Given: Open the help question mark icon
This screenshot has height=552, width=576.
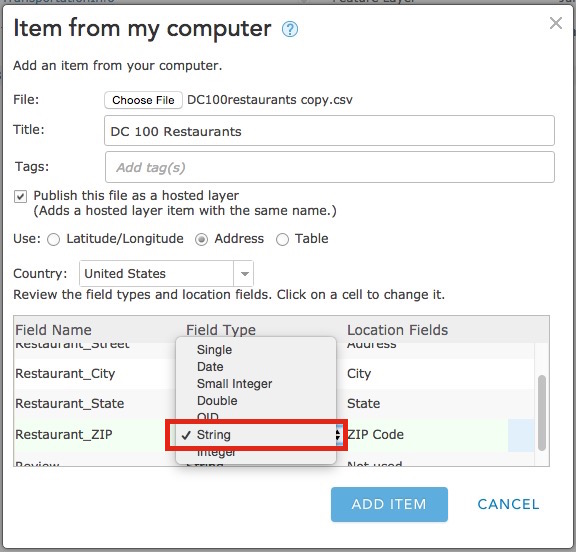Looking at the screenshot, I should click(290, 29).
